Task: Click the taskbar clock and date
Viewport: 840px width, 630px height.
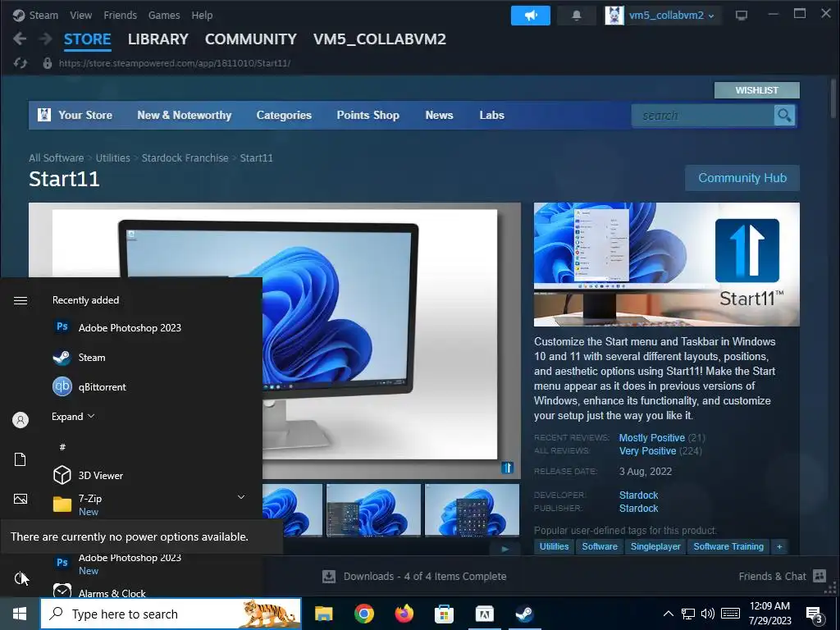Action: coord(769,614)
